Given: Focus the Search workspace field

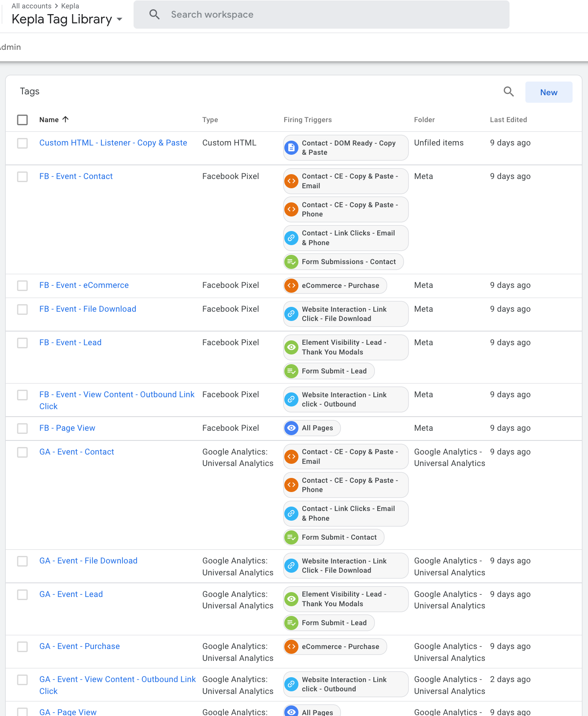Looking at the screenshot, I should tap(321, 15).
